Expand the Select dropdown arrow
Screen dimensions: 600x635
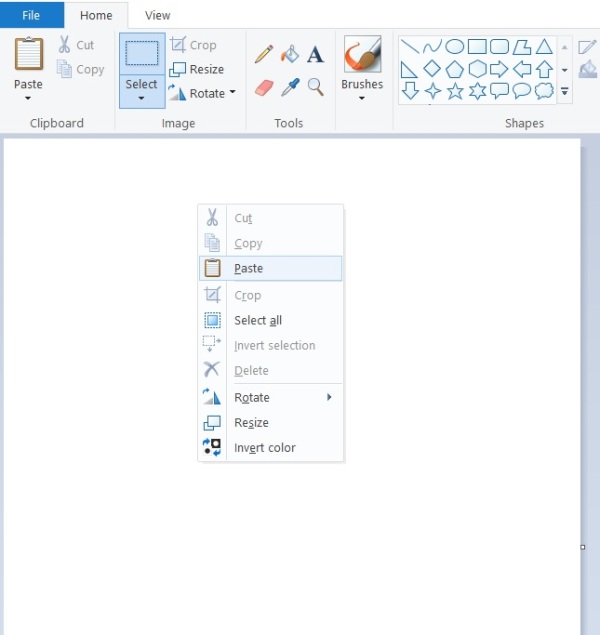[141, 98]
